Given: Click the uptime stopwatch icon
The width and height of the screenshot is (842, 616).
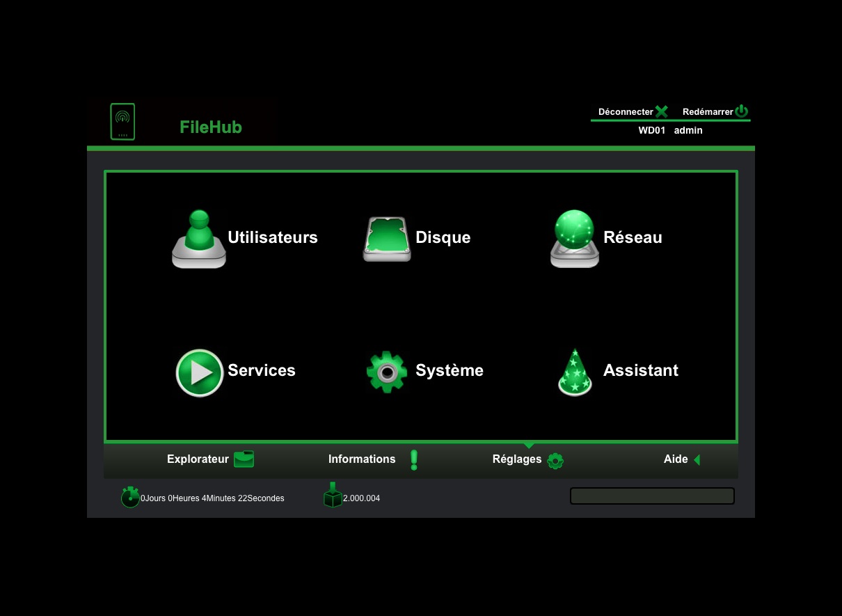Looking at the screenshot, I should 130,497.
